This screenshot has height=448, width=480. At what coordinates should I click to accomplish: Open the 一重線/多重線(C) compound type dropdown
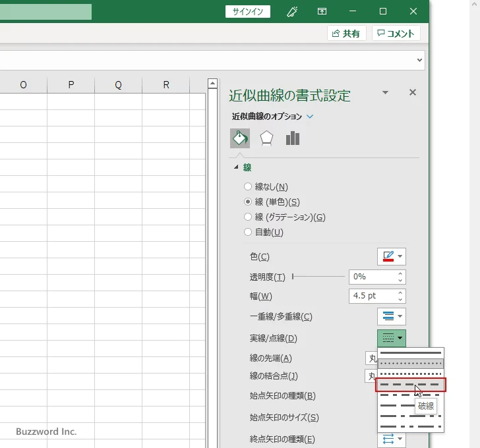[x=392, y=316]
